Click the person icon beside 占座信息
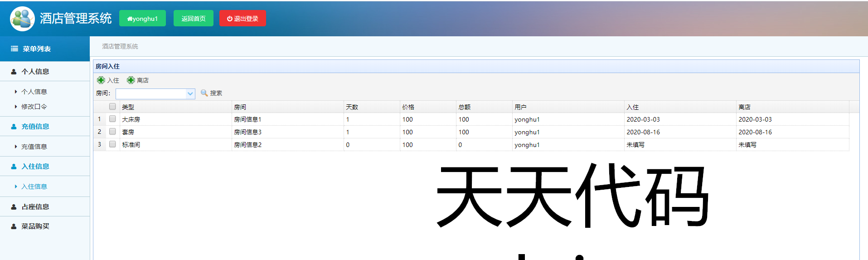The image size is (868, 260). coord(14,207)
